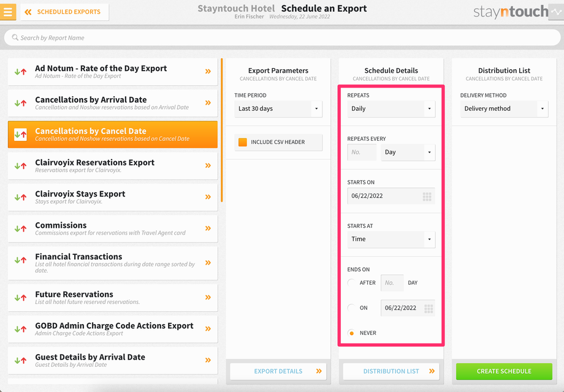
Task: Click arrows icon for Future Reservations
Action: (x=20, y=298)
